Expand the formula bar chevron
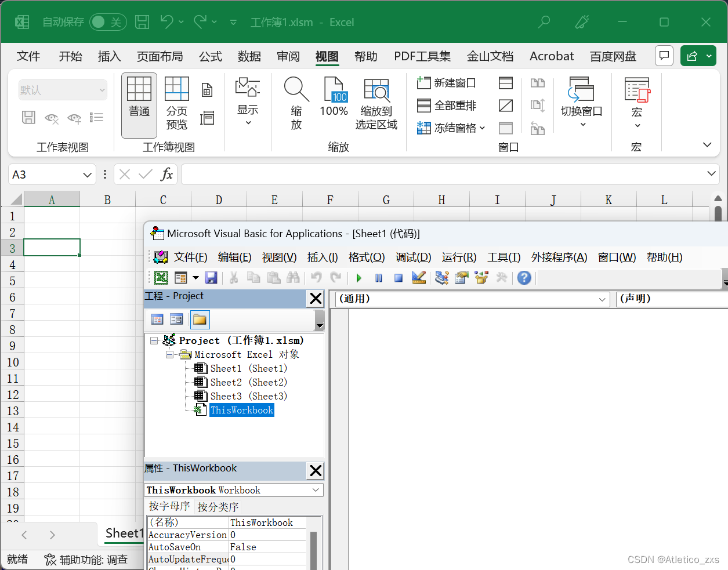The image size is (728, 570). pyautogui.click(x=712, y=173)
